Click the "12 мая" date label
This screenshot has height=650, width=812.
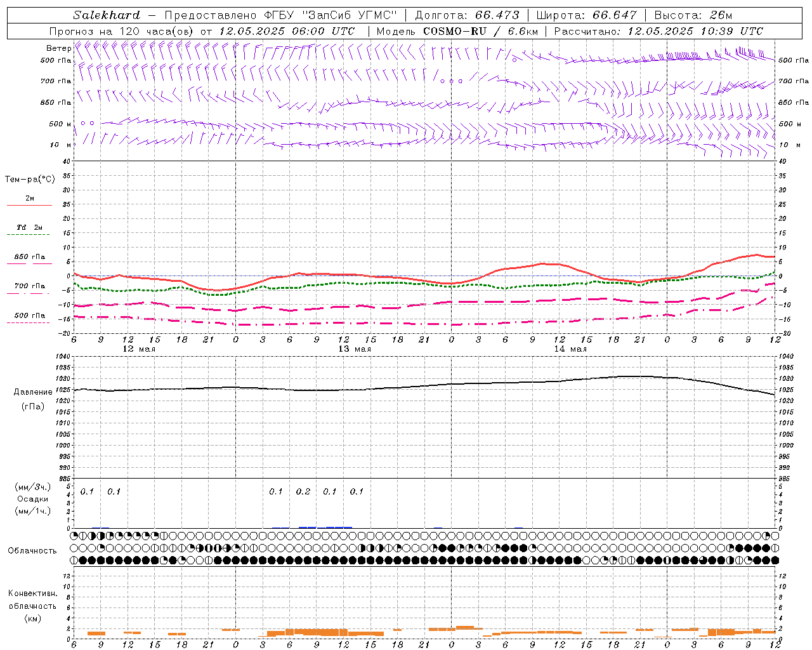point(139,349)
